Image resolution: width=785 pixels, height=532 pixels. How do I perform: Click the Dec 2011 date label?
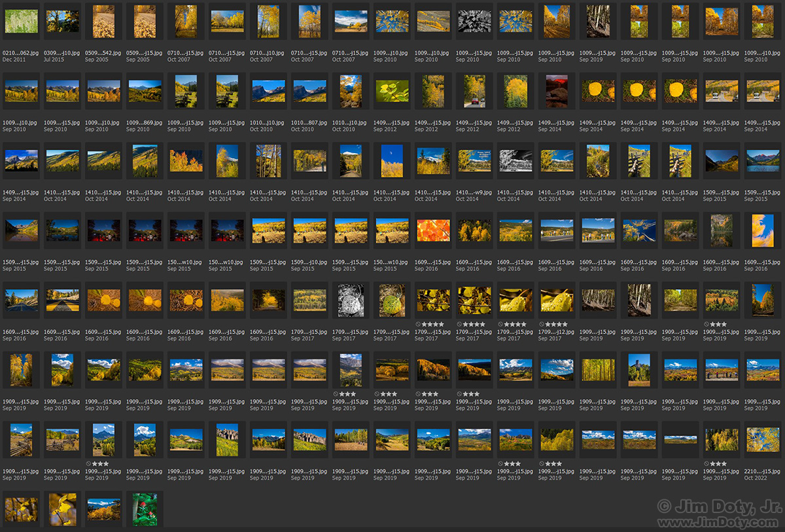(14, 60)
